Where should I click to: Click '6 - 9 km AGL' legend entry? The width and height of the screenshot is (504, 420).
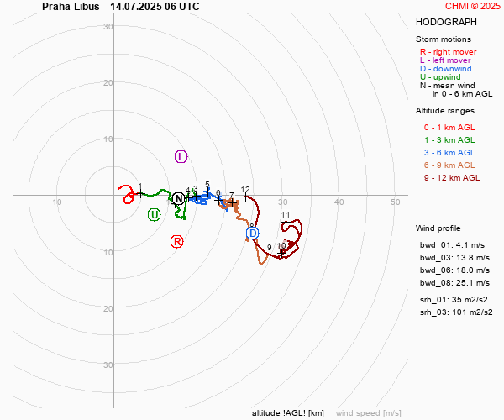point(449,165)
